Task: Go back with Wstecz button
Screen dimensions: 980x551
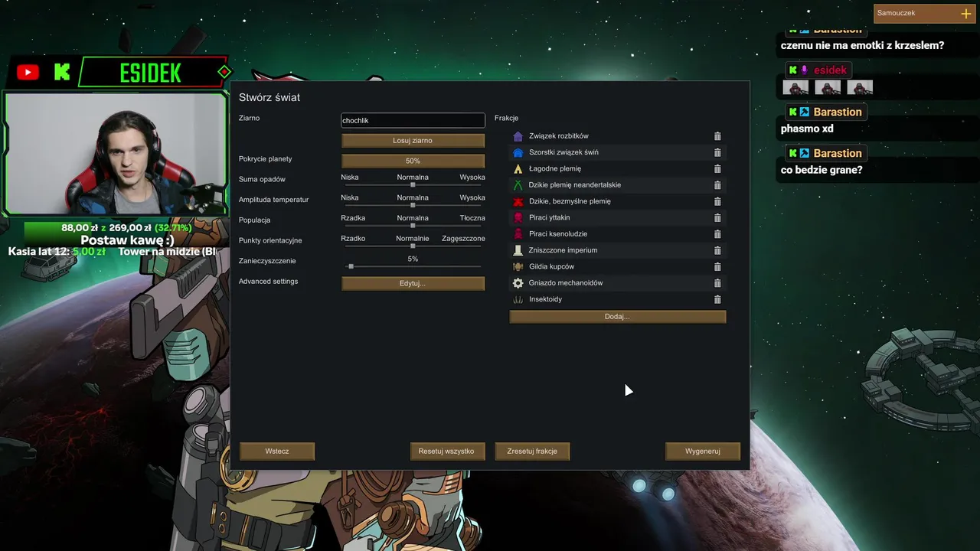Action: [x=277, y=452]
